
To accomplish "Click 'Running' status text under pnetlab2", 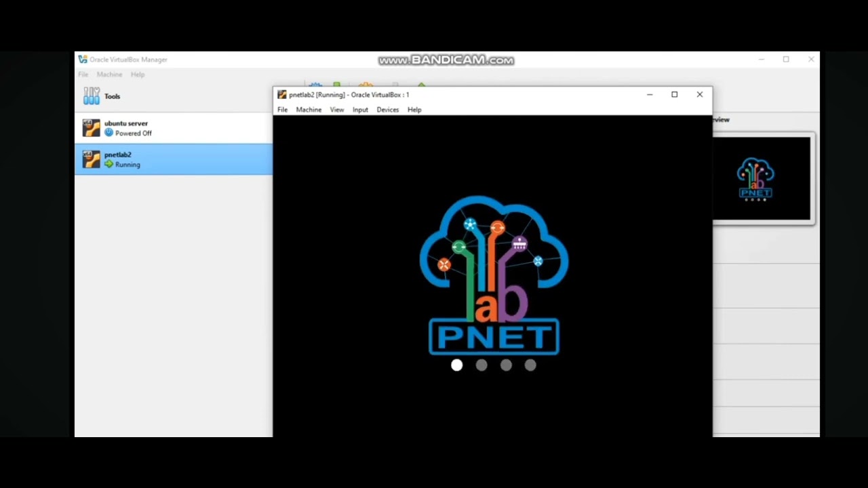I will 127,165.
